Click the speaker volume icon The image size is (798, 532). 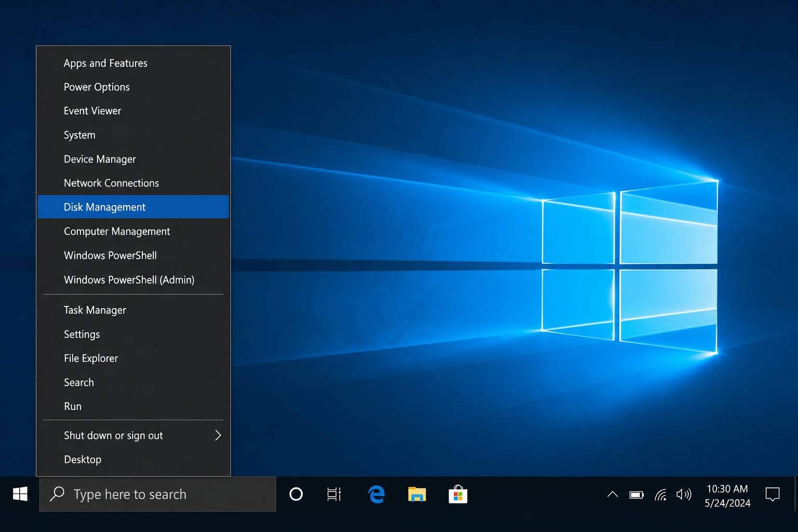pos(684,495)
